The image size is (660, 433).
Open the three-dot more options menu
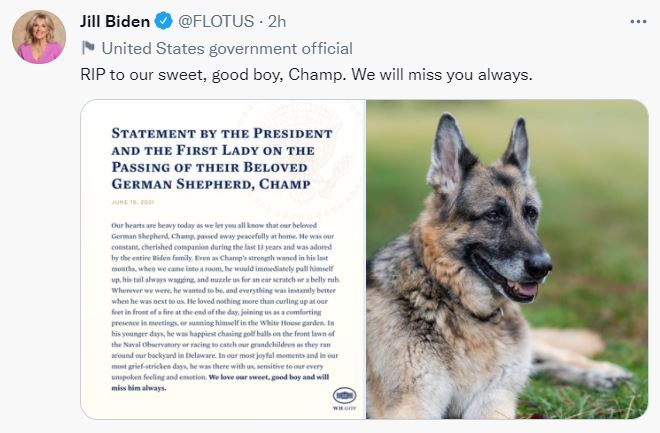point(638,21)
